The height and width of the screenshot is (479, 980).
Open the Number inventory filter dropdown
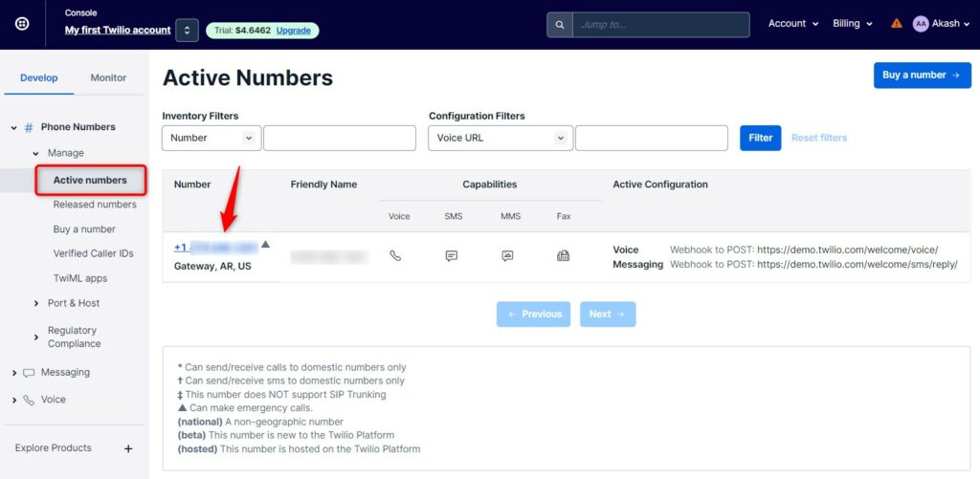(x=212, y=138)
